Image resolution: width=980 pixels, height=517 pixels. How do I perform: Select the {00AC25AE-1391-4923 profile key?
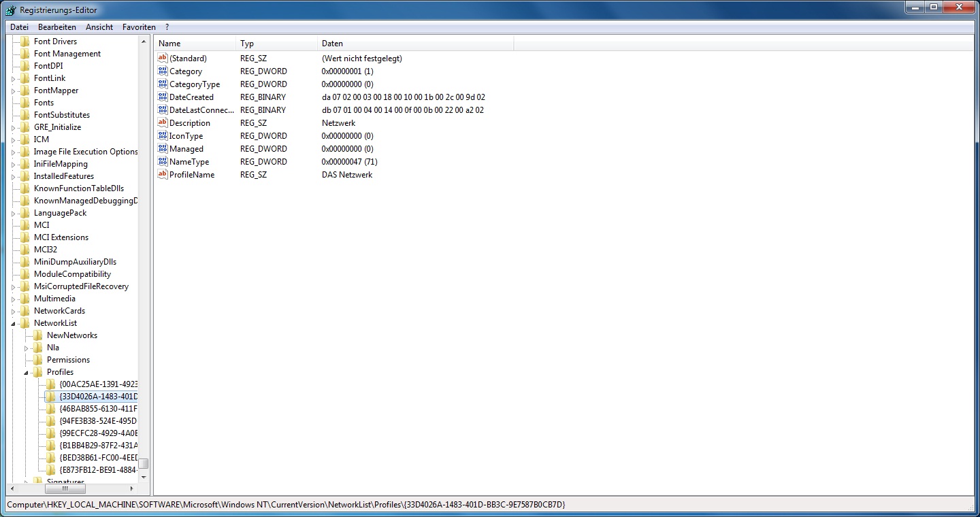tap(98, 384)
